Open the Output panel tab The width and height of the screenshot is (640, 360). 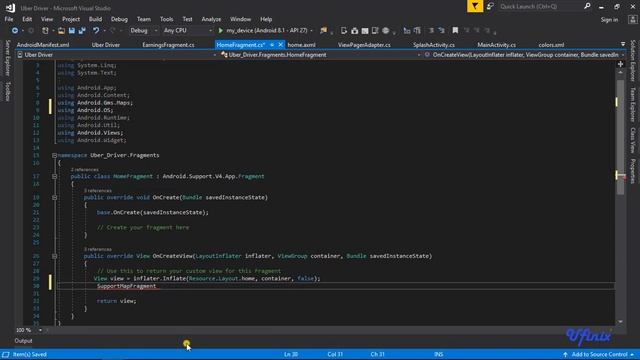click(23, 341)
